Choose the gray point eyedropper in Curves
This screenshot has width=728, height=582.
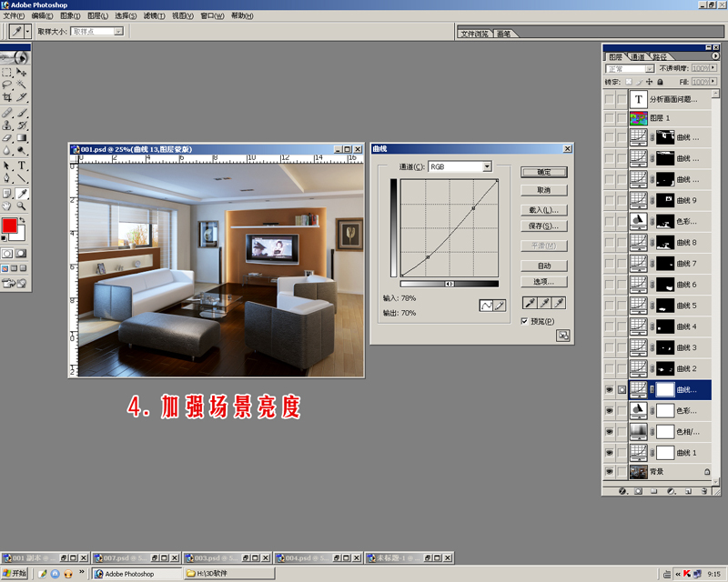[x=544, y=303]
